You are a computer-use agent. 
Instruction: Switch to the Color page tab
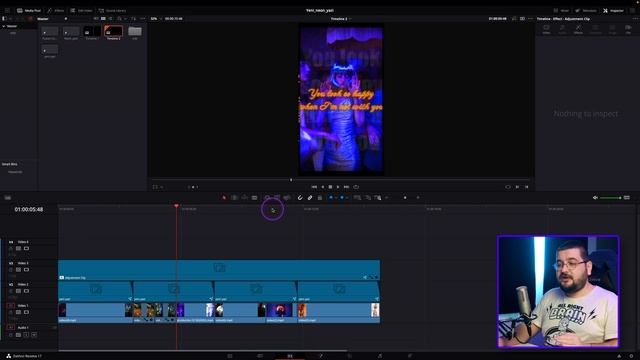(350, 356)
